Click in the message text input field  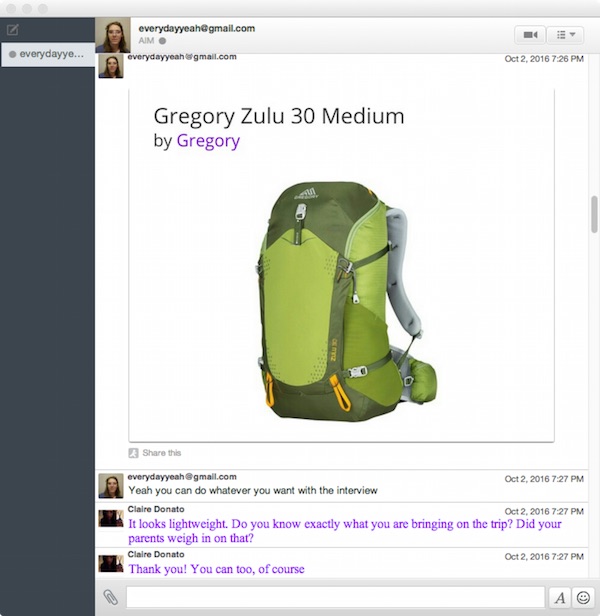coord(335,597)
